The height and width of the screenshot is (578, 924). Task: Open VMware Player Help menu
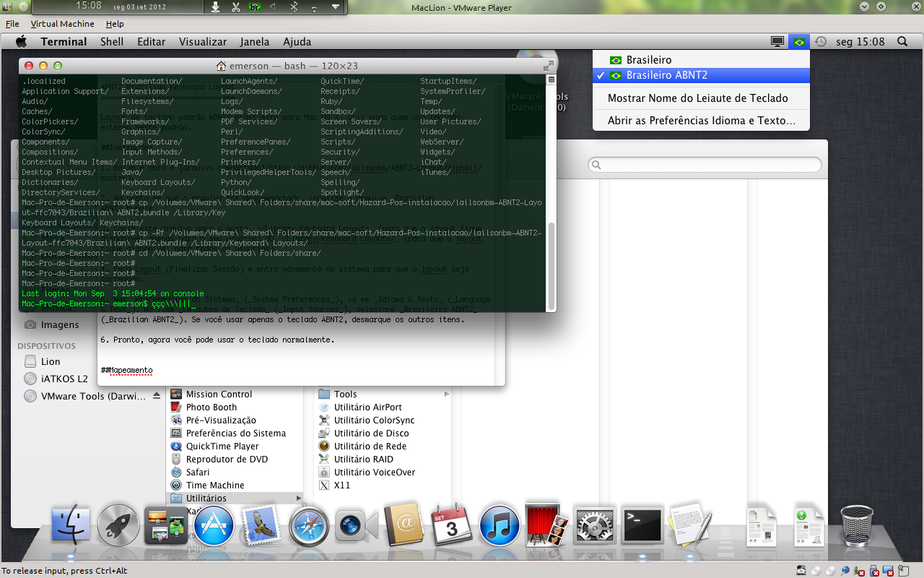pos(115,24)
